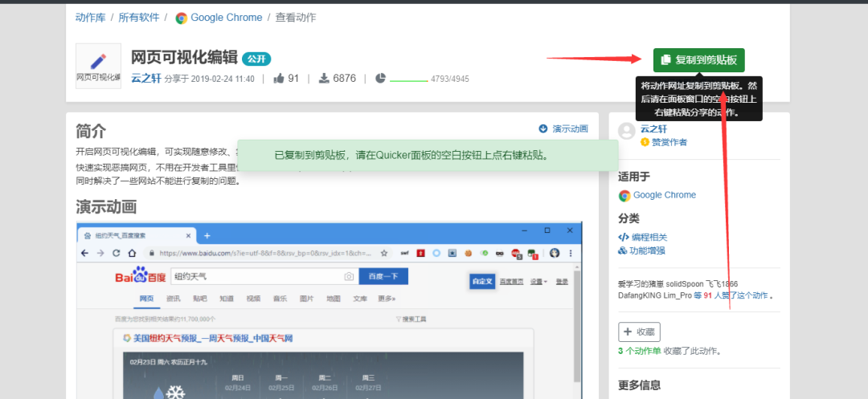This screenshot has height=399, width=868.
Task: Click 登录 link in demo Baidu page
Action: [562, 281]
